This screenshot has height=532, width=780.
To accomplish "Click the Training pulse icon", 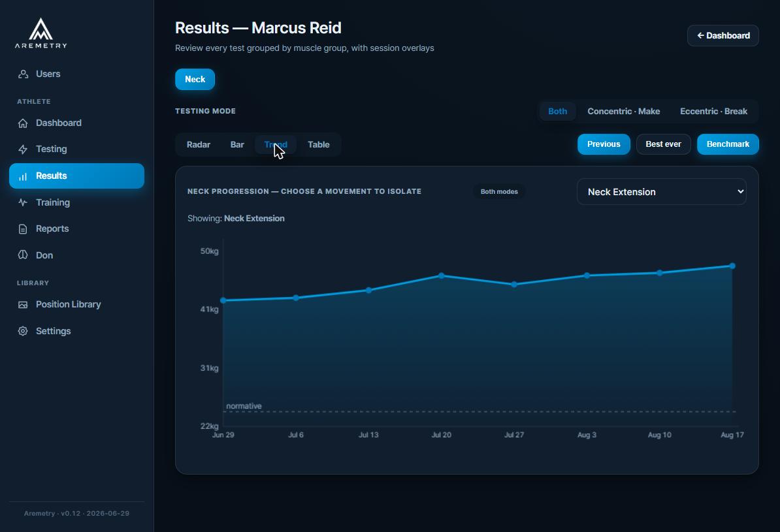I will tap(23, 202).
